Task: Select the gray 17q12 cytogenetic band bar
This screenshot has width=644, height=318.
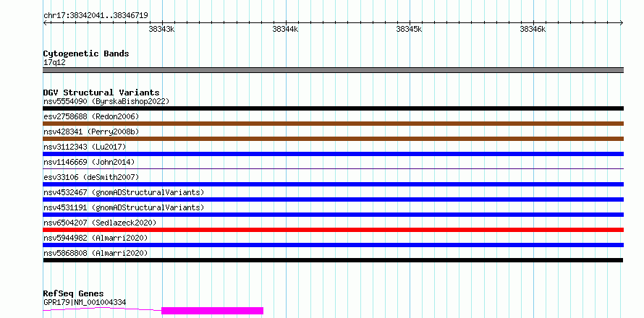Action: [333, 70]
